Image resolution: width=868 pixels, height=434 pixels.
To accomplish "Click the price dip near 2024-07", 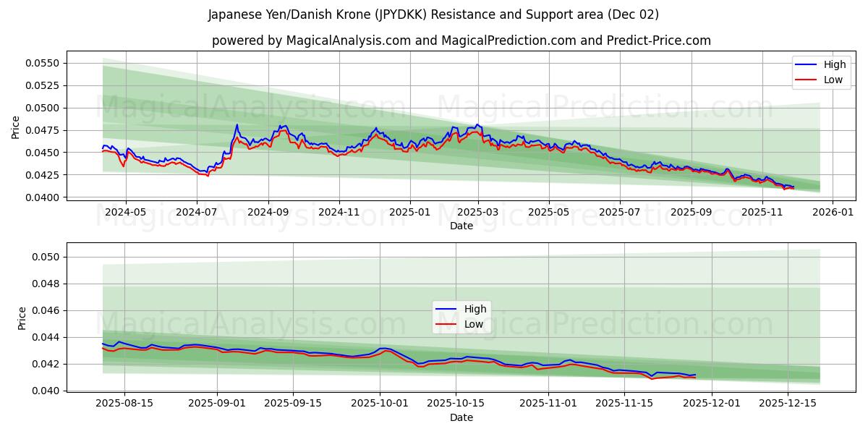I will [206, 175].
